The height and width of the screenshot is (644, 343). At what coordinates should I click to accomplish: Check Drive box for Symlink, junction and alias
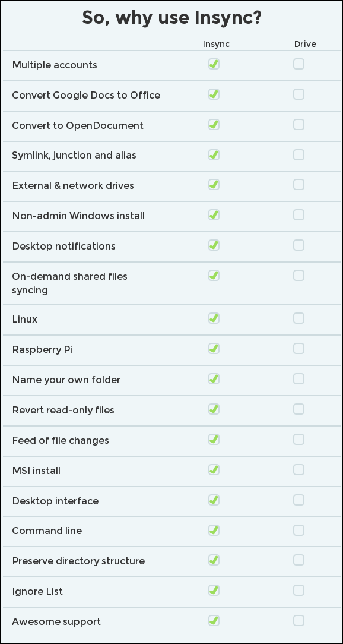(x=298, y=155)
